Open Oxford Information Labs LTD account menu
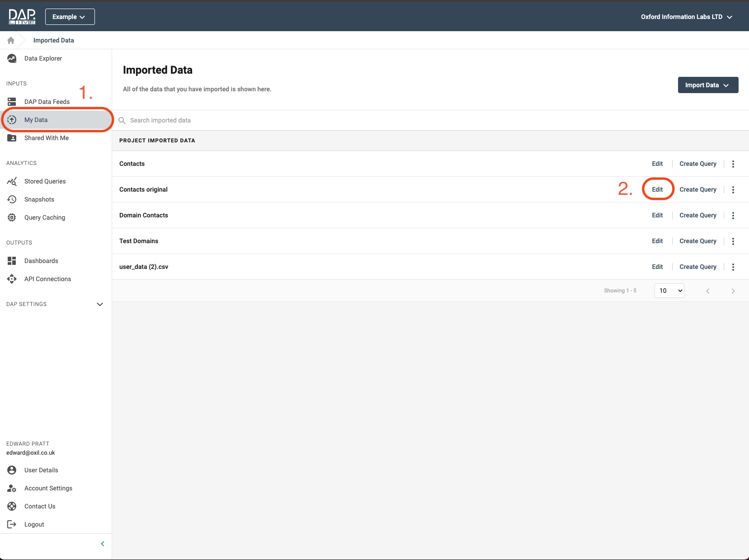The image size is (749, 560). click(686, 17)
